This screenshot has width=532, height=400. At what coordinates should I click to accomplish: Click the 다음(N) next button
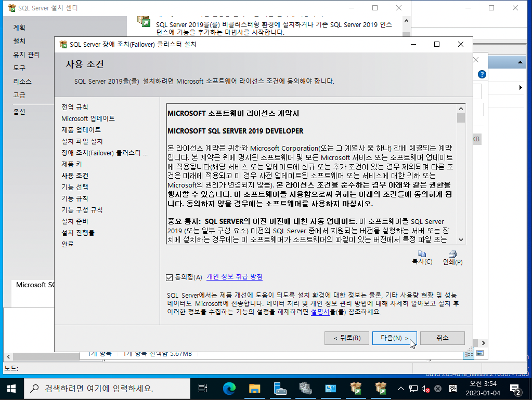(394, 338)
